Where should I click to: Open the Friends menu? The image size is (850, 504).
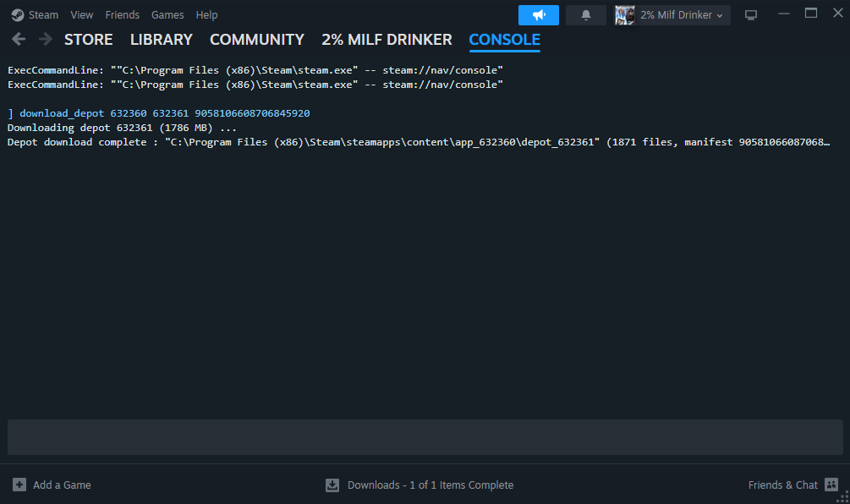[122, 15]
